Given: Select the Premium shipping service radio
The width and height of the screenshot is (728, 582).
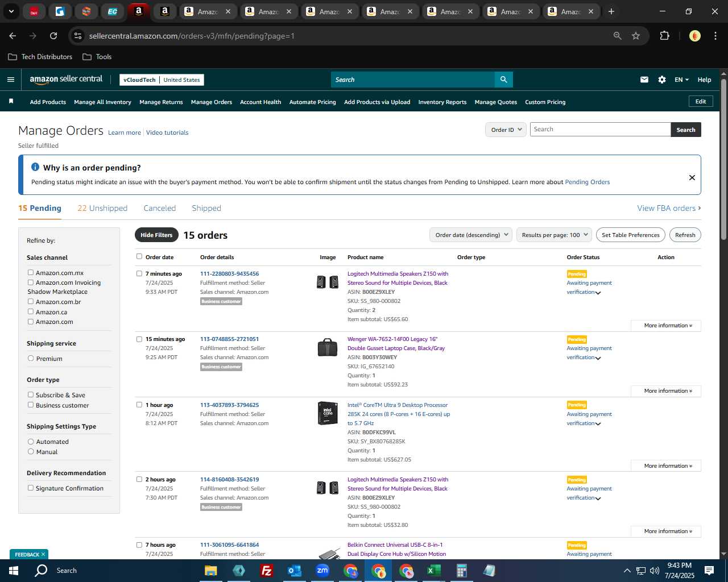Looking at the screenshot, I should (31, 359).
